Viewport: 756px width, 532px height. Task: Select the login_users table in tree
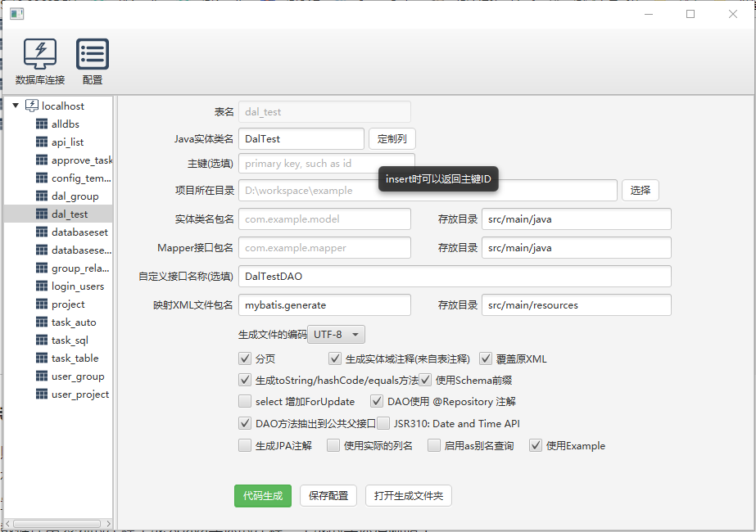58,286
